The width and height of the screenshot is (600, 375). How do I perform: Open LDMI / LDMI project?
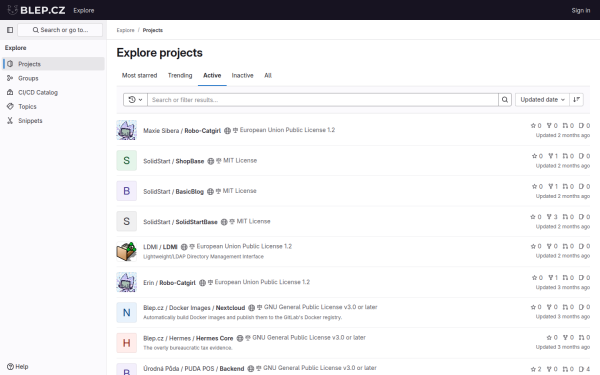tap(160, 247)
